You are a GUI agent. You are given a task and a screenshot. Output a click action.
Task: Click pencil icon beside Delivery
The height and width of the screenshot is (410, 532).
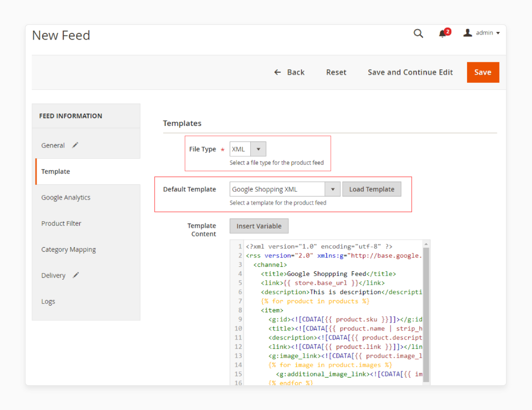(x=76, y=275)
